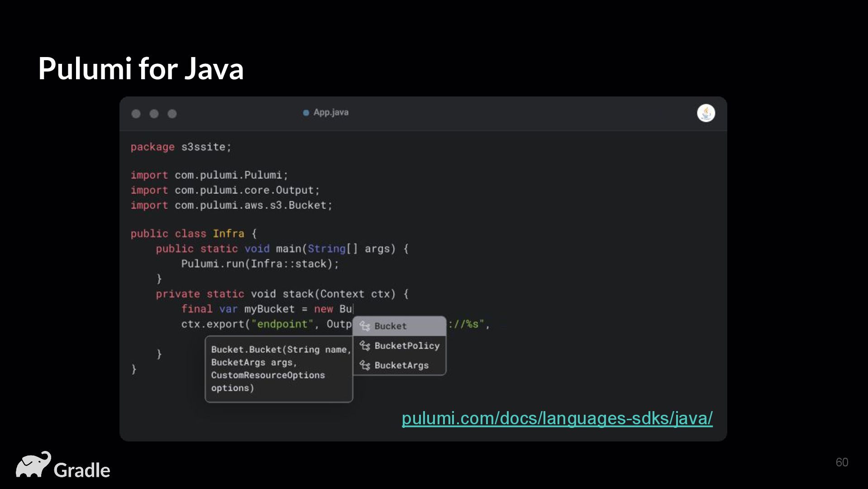Click the 'public class Infra {' line
Screen dimensions: 868x489
[x=194, y=234]
